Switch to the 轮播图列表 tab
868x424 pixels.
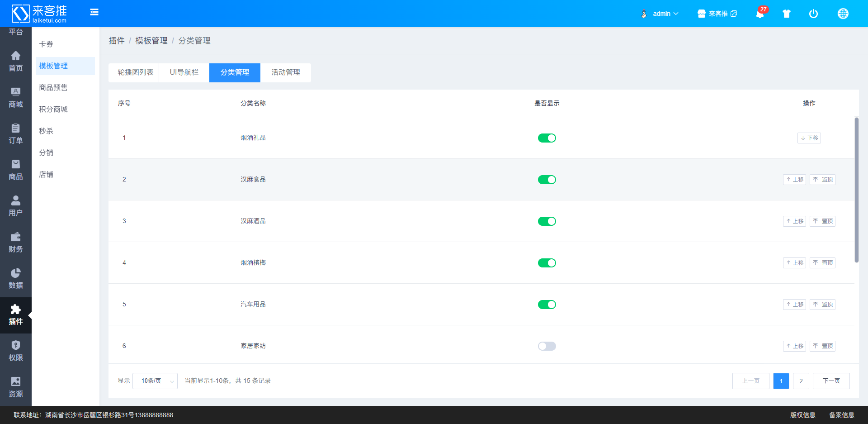coord(134,73)
